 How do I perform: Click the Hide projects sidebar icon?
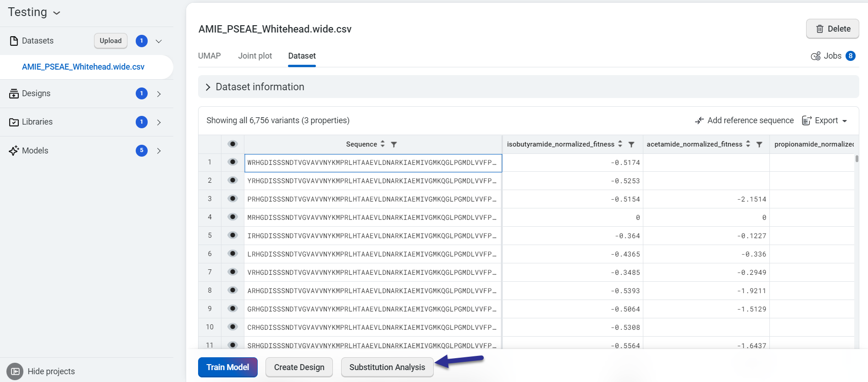[x=15, y=371]
